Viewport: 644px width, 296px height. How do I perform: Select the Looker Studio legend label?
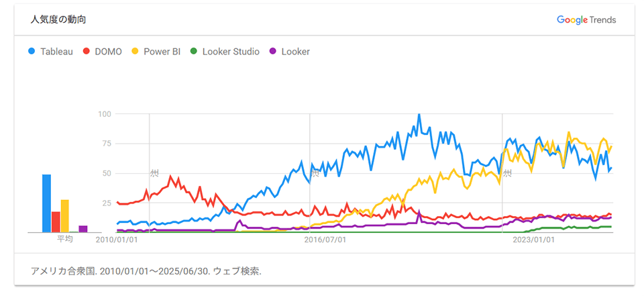coord(231,51)
